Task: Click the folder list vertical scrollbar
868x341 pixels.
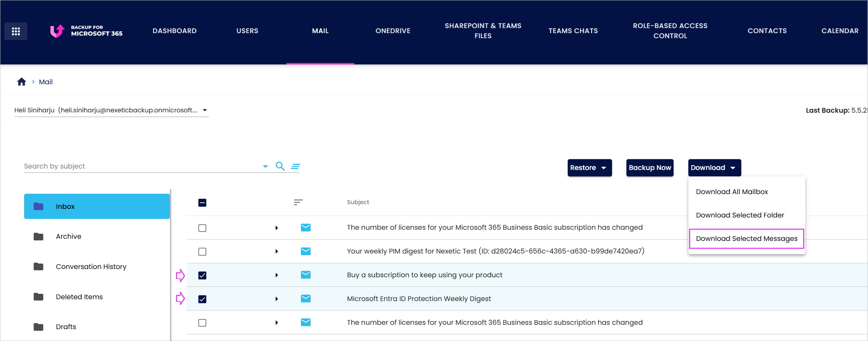Action: tap(171, 265)
